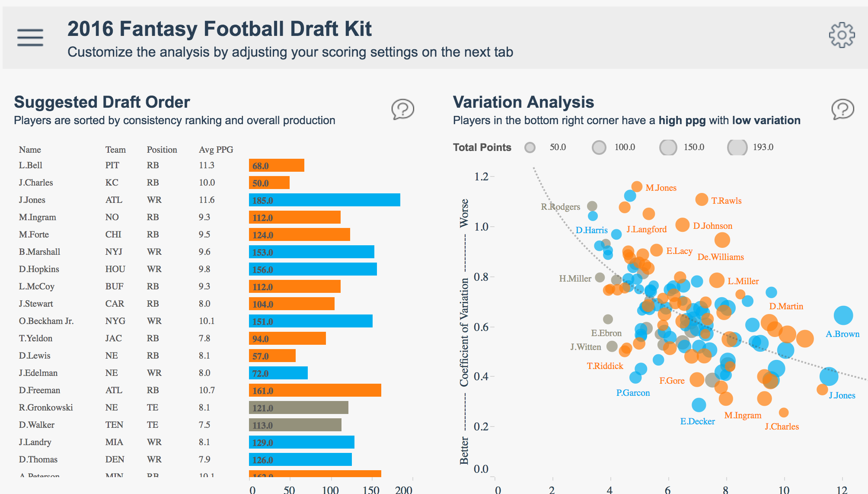Viewport: 868px width, 494px height.
Task: Click the Avg PPG column header
Action: point(216,150)
